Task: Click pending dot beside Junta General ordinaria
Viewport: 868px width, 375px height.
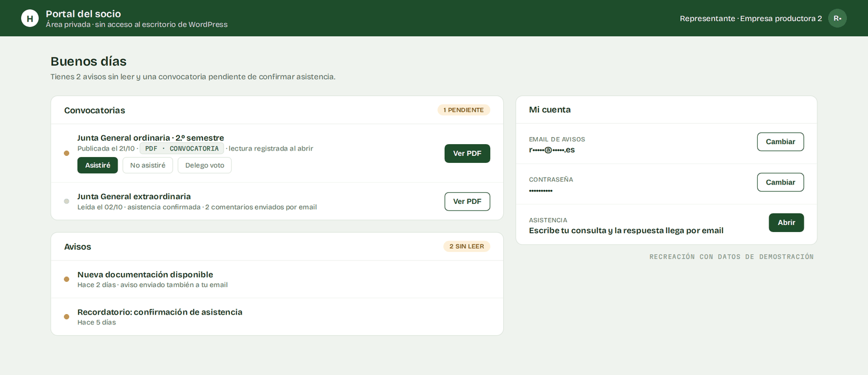Action: [66, 154]
